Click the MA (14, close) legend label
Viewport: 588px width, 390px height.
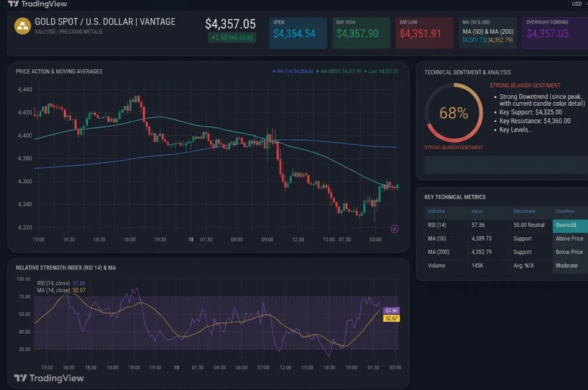pos(53,290)
